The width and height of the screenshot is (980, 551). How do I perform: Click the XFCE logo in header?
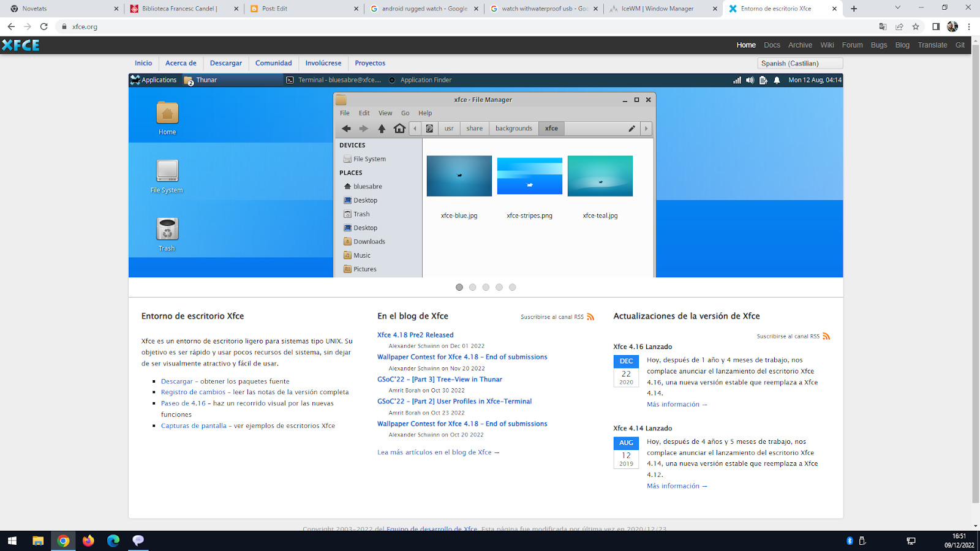click(x=21, y=45)
